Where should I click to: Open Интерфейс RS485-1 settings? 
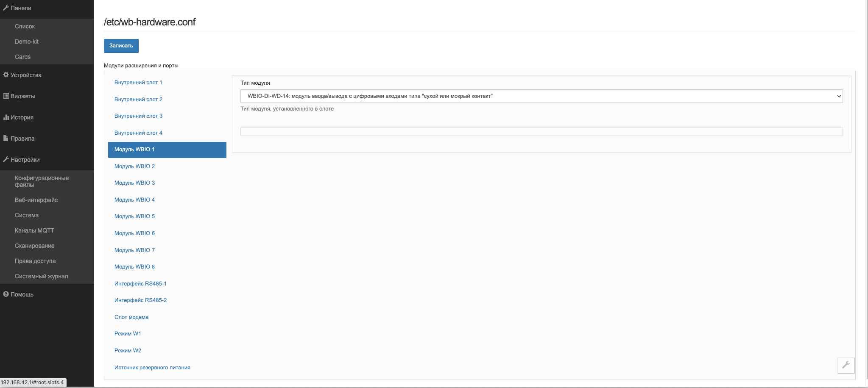(x=140, y=284)
